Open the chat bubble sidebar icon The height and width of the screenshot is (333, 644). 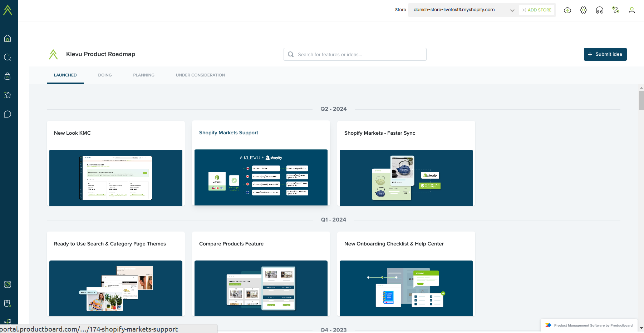(8, 114)
